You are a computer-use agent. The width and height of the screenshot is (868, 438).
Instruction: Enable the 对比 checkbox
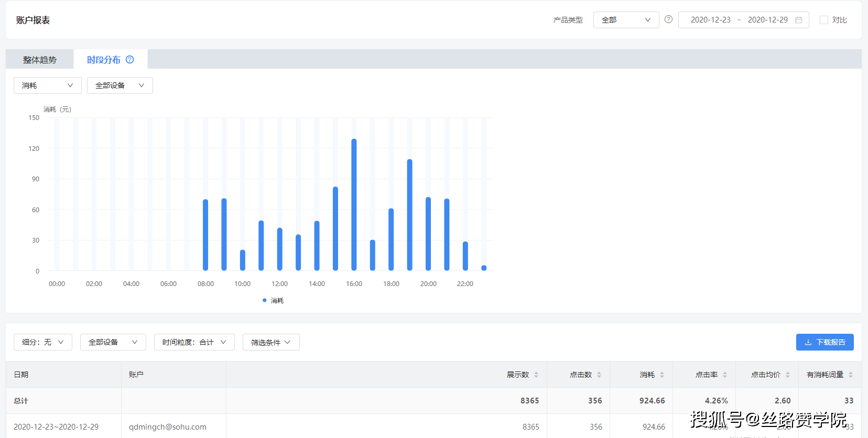pyautogui.click(x=824, y=20)
